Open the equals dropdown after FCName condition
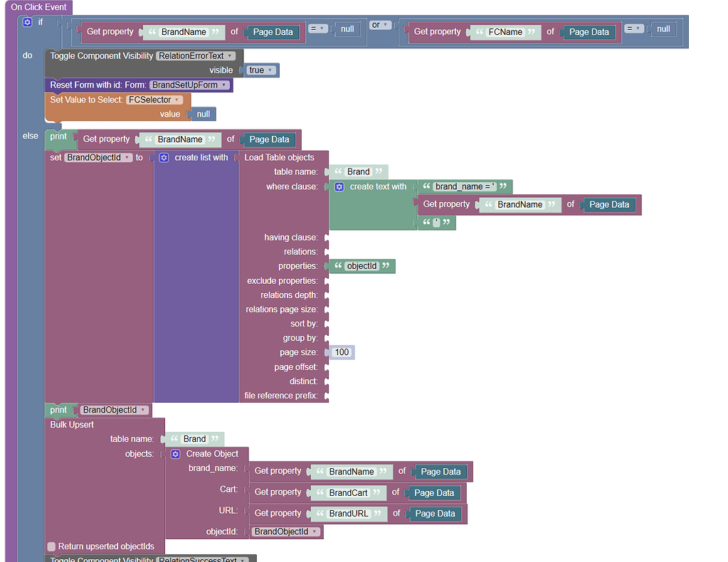 tap(634, 28)
